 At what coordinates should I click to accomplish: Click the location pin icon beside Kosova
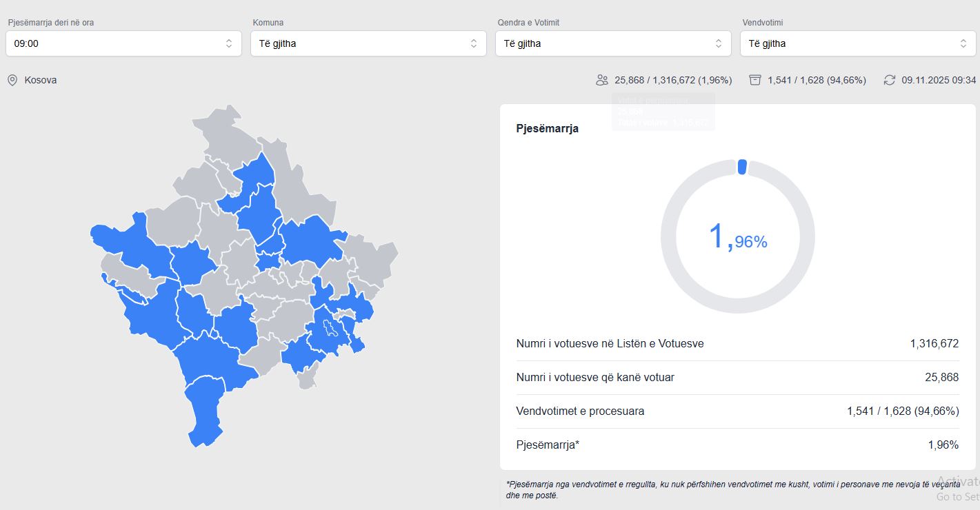coord(12,80)
